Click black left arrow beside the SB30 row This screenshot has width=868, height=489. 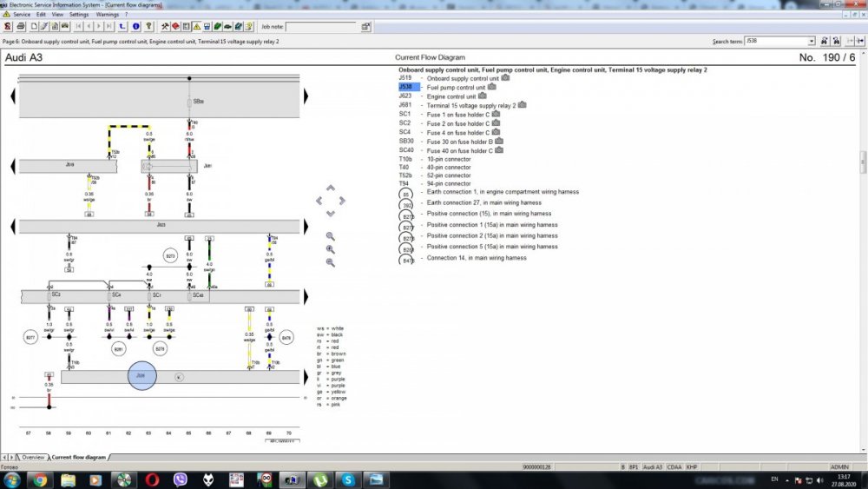13,96
